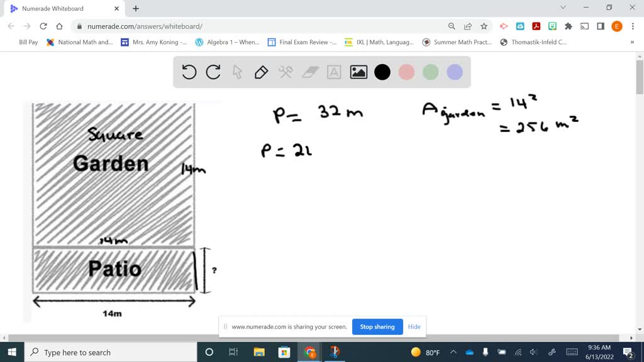The height and width of the screenshot is (362, 644).
Task: Select the Text tool on the whiteboard
Action: [333, 72]
